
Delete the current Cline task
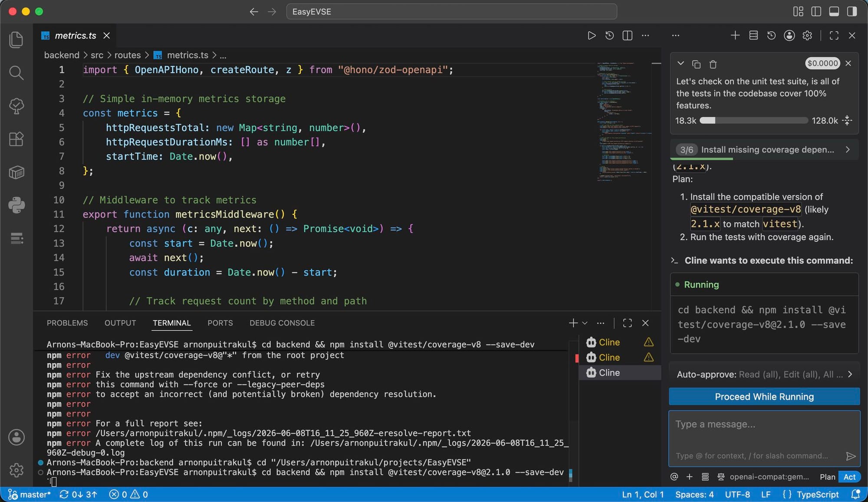[x=713, y=64]
